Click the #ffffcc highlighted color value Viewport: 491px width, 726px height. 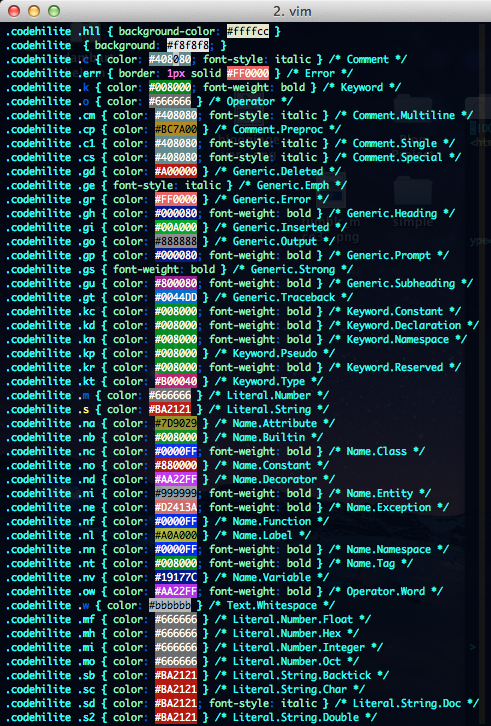(248, 31)
